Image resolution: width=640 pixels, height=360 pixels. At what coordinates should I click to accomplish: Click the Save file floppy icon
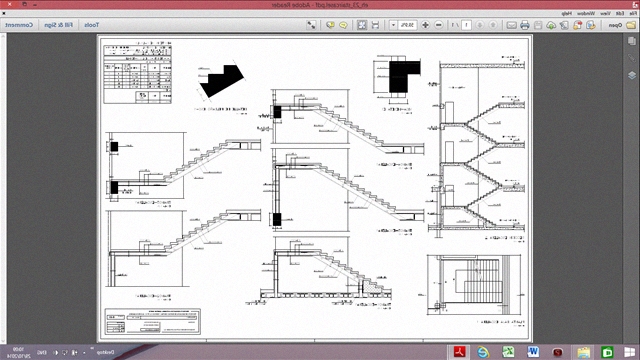click(x=538, y=25)
